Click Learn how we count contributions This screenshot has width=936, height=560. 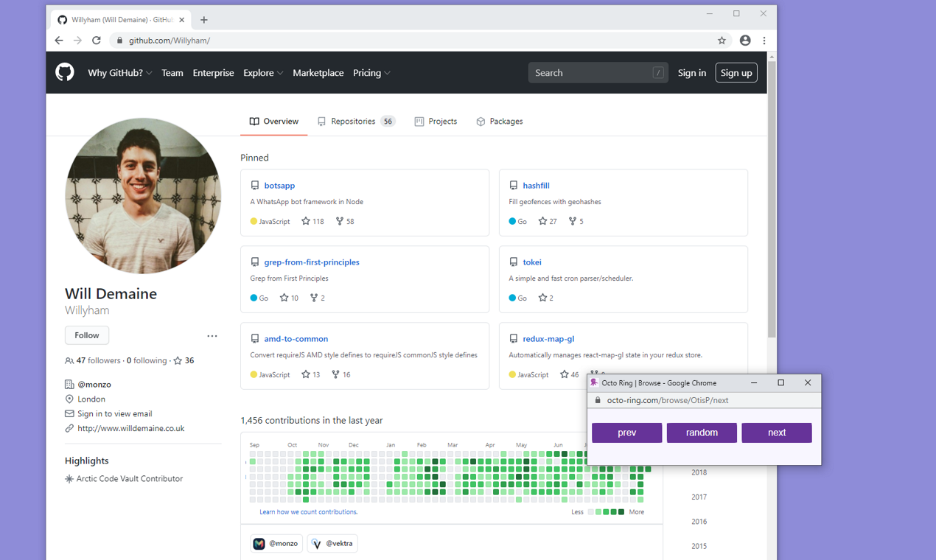coord(309,512)
